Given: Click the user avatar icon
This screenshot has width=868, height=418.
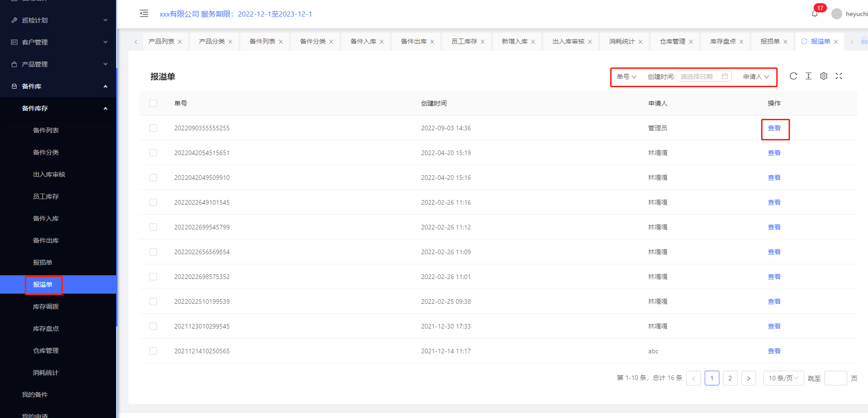Looking at the screenshot, I should click(836, 14).
